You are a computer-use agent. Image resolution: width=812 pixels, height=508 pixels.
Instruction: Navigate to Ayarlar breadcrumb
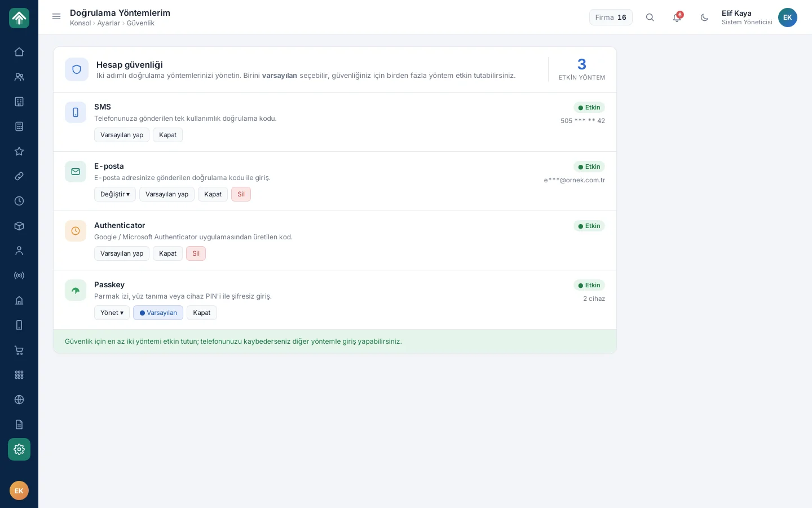tap(109, 23)
